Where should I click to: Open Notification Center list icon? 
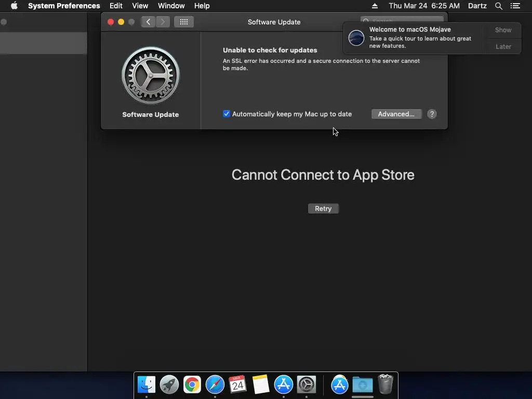tap(515, 6)
